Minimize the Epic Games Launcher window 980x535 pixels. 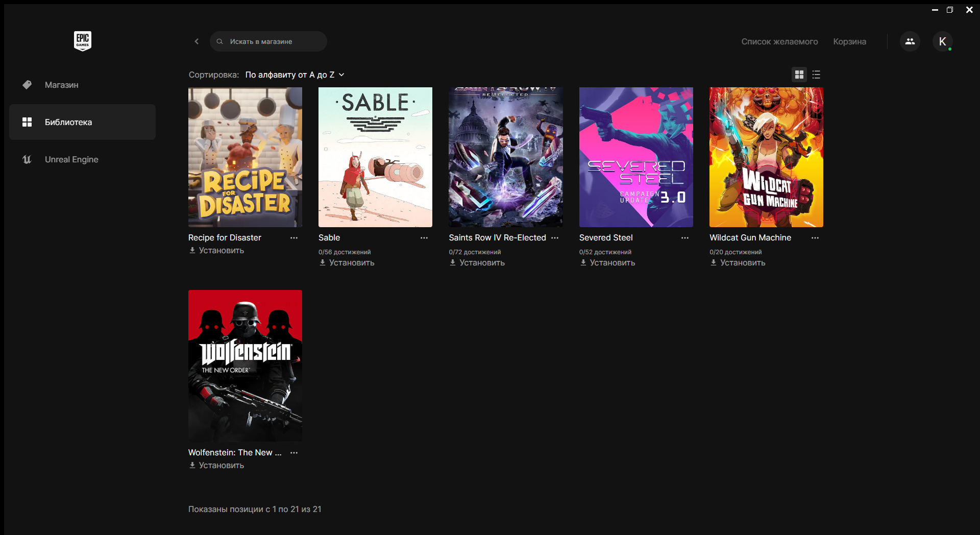935,10
